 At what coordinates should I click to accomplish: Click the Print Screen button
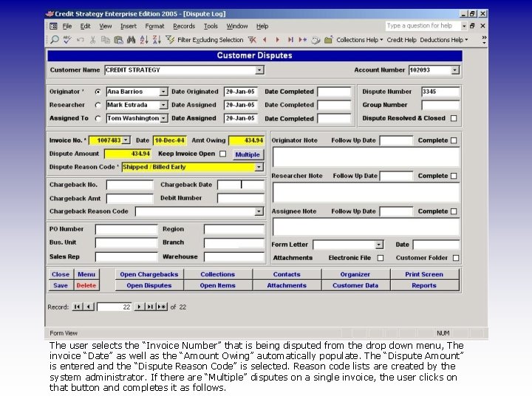pyautogui.click(x=424, y=274)
